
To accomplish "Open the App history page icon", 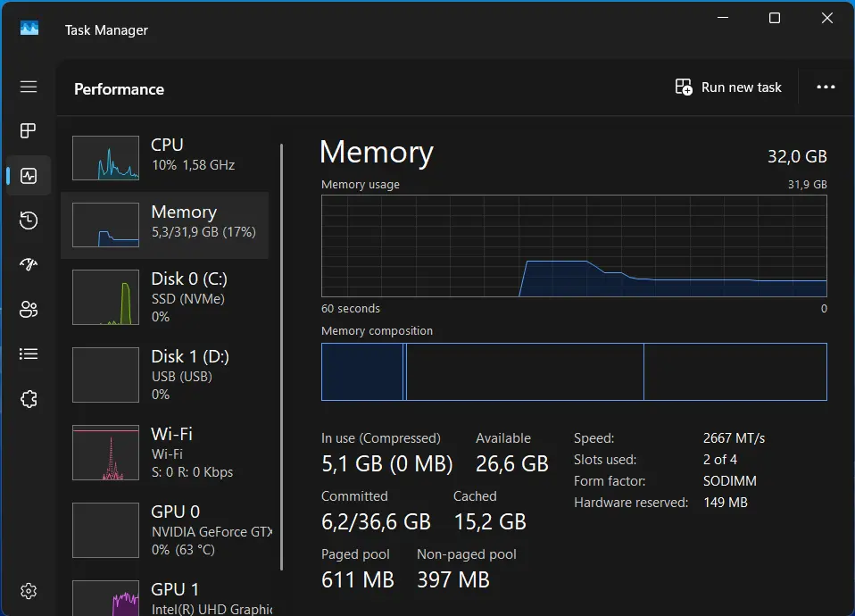I will coord(29,221).
